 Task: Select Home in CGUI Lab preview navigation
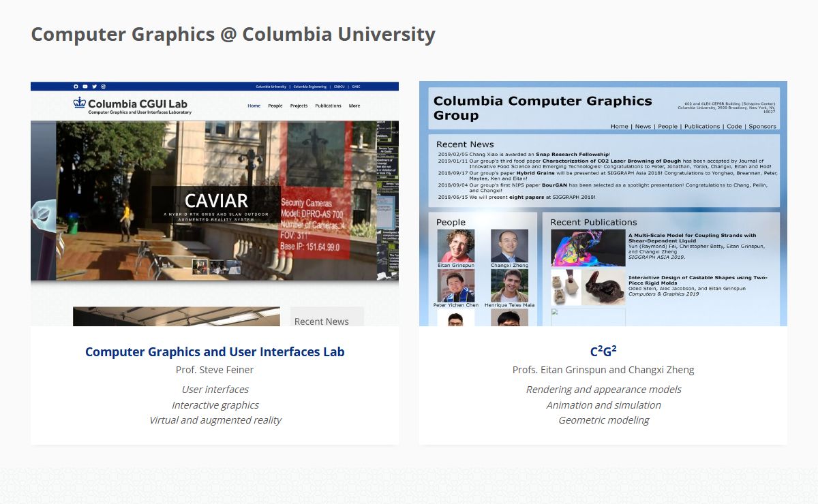pyautogui.click(x=254, y=106)
